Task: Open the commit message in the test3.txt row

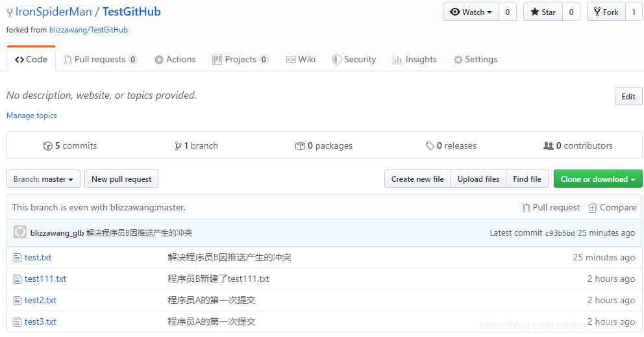Action: pos(212,321)
